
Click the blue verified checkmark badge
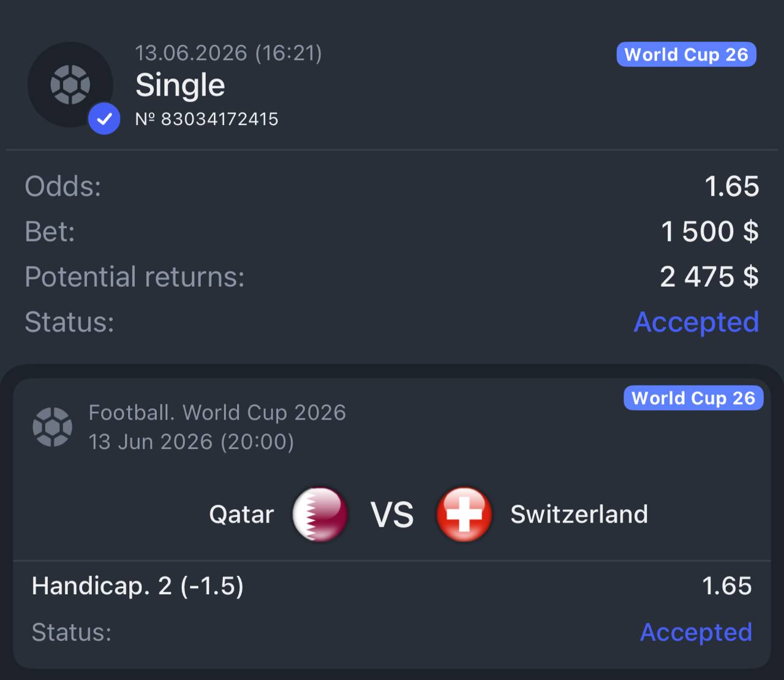point(104,118)
